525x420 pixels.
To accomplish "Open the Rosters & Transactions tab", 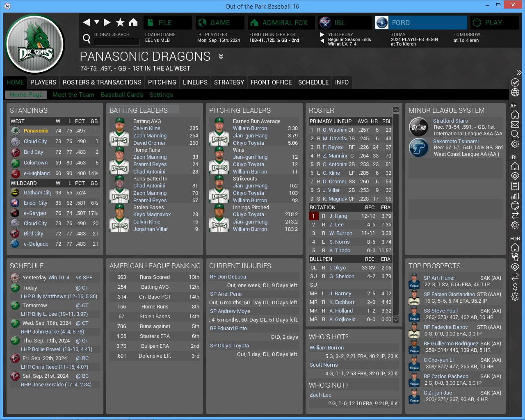I will click(x=102, y=82).
